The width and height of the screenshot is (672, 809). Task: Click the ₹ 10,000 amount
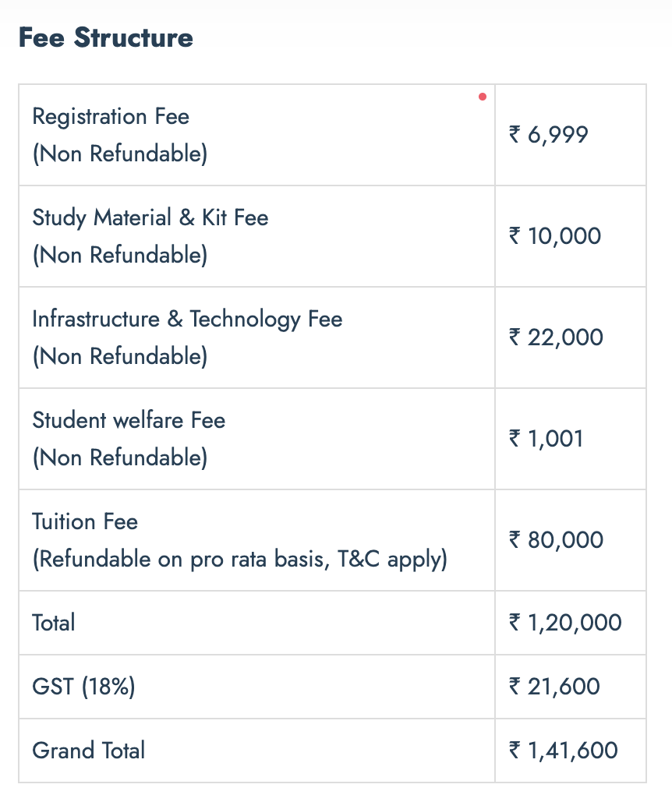pyautogui.click(x=555, y=236)
